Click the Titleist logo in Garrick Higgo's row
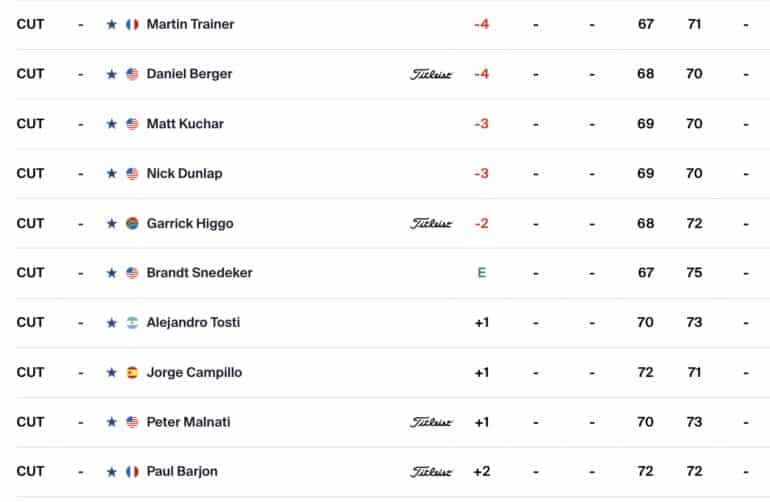Screen dimensions: 770x502 pos(431,223)
